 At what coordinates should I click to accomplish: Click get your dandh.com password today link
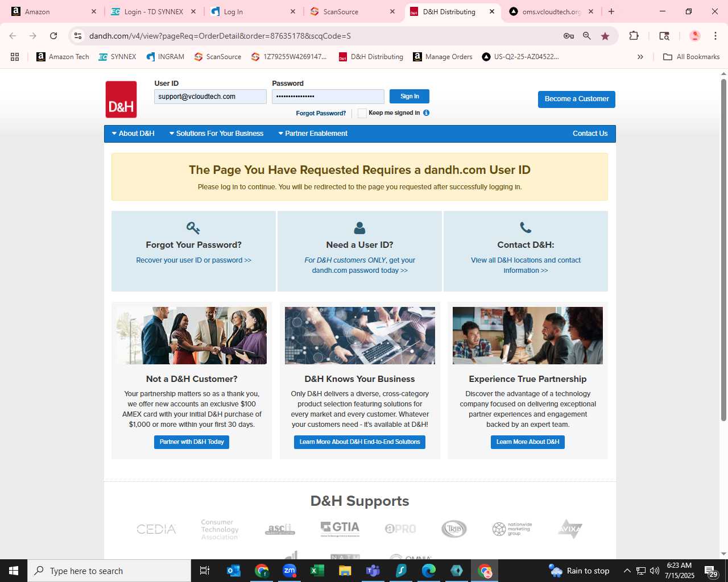[x=360, y=265]
